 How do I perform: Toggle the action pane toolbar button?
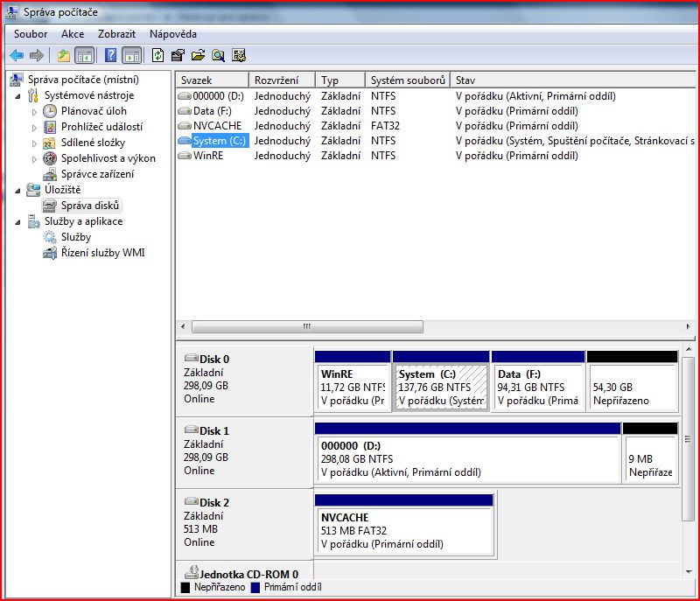pyautogui.click(x=131, y=56)
